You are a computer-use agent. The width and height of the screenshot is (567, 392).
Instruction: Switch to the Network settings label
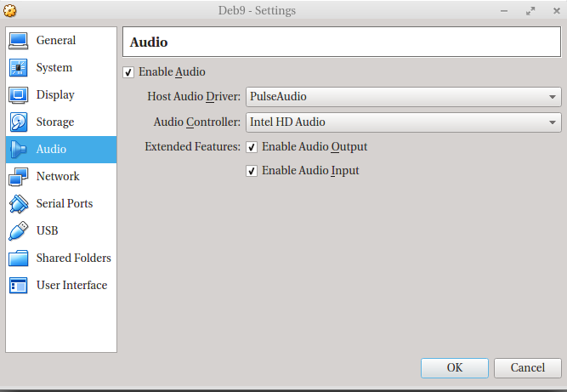pos(58,177)
